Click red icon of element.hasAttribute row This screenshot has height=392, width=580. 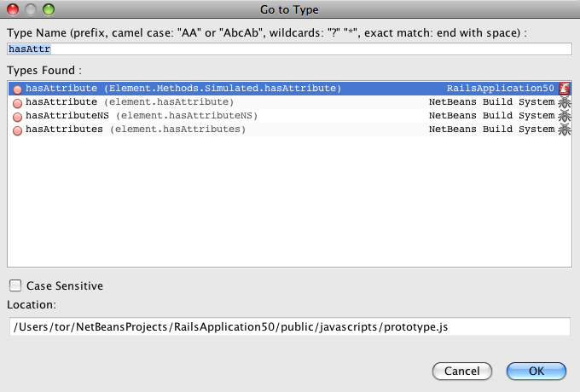click(x=17, y=103)
